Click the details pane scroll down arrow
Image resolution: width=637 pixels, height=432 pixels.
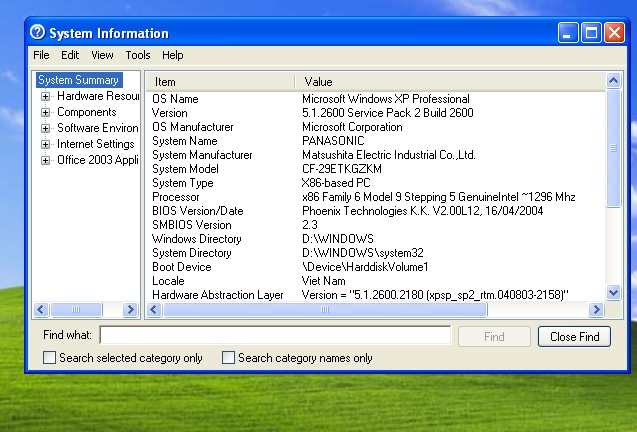point(613,293)
